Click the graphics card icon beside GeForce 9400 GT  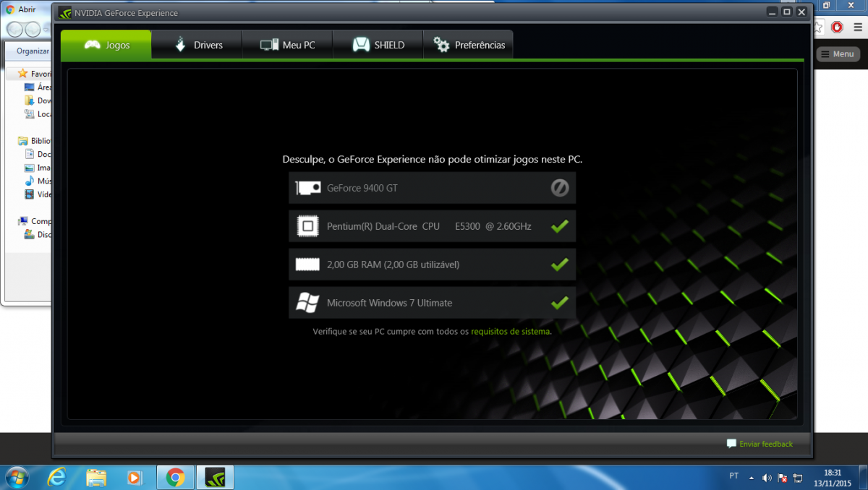(x=308, y=188)
